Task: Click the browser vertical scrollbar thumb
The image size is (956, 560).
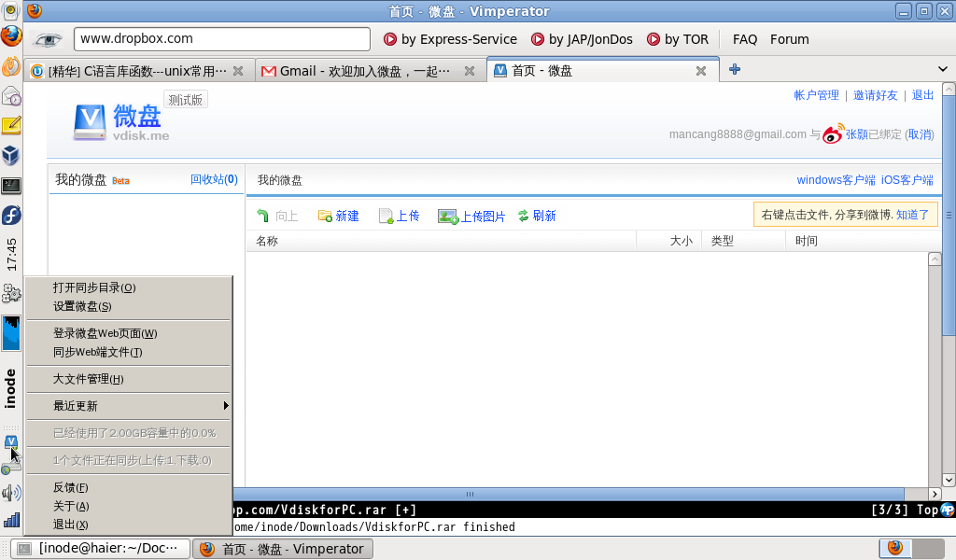Action: [x=949, y=215]
